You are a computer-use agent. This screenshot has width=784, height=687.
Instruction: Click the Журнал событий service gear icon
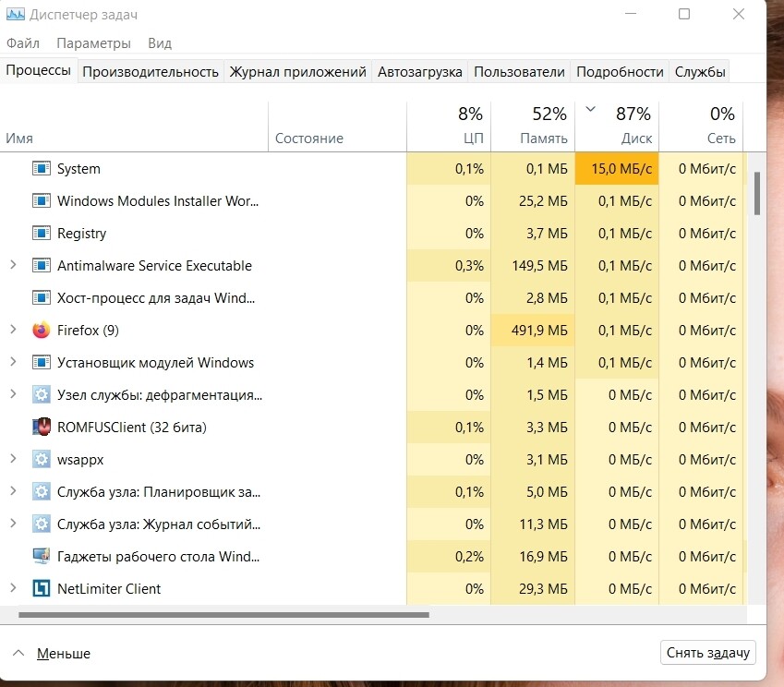[41, 524]
